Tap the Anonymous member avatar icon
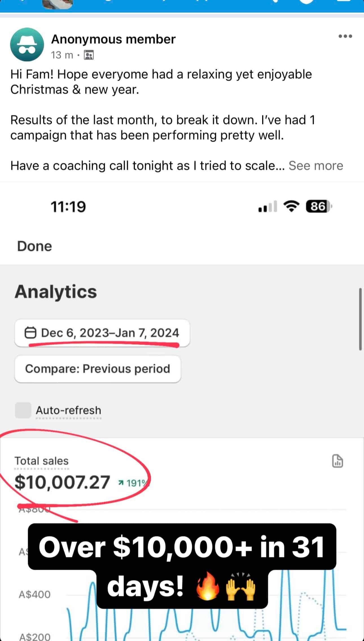The width and height of the screenshot is (364, 641). [27, 45]
